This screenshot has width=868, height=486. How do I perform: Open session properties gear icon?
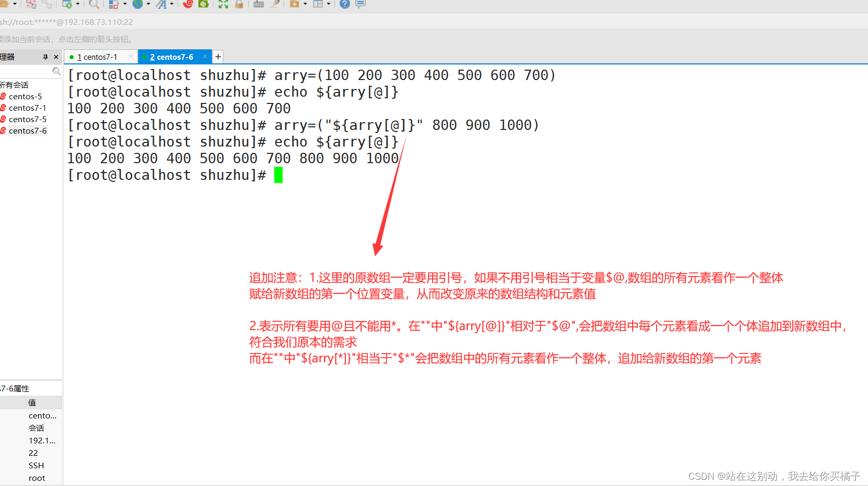[x=67, y=4]
